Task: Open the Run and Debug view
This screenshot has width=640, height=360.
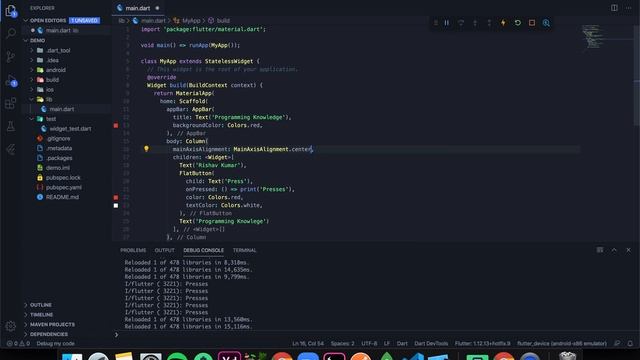Action: 11,80
